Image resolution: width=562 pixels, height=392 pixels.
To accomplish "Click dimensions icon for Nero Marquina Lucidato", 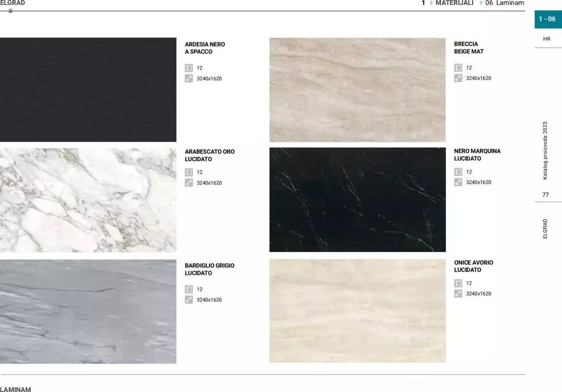I will click(x=458, y=182).
